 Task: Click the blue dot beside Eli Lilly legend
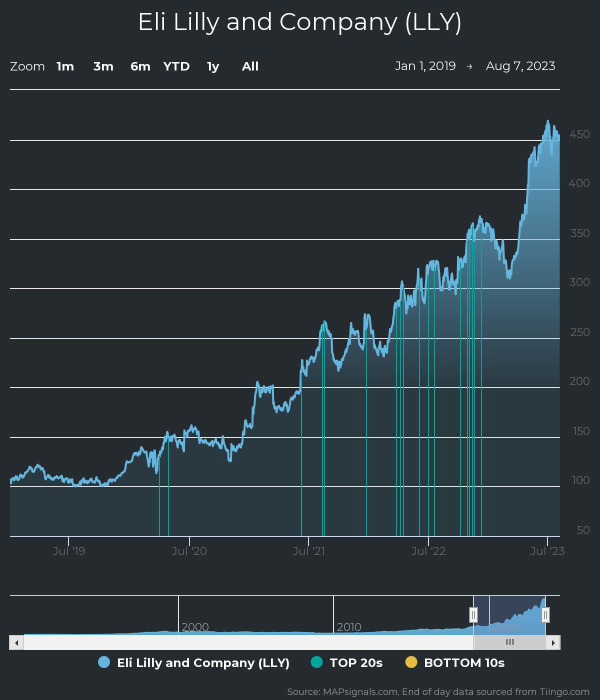[103, 662]
